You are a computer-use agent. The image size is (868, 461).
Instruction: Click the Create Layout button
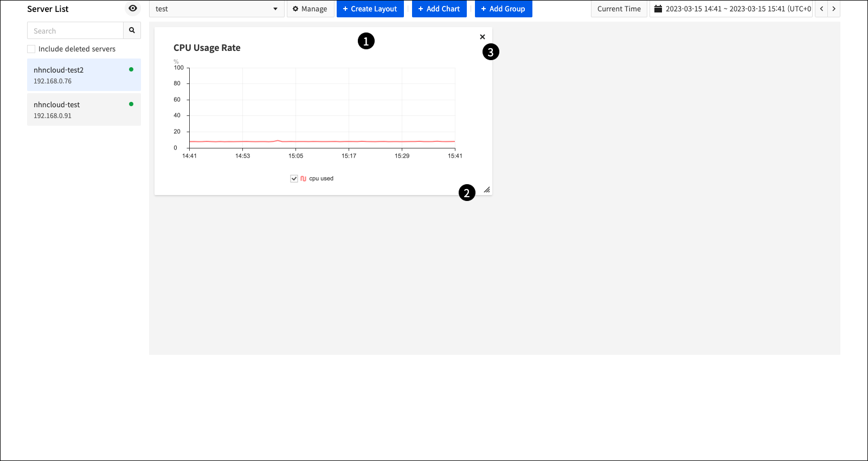(x=370, y=9)
